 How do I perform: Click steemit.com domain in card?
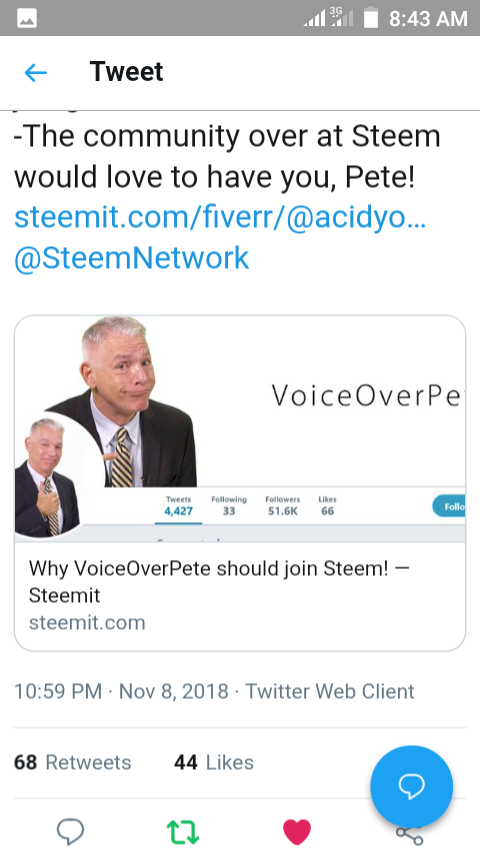pos(87,623)
